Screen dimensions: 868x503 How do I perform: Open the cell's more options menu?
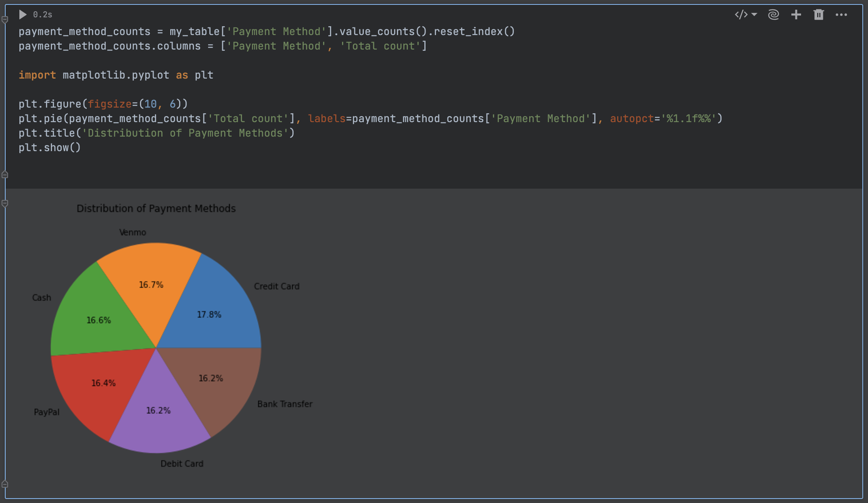click(841, 15)
